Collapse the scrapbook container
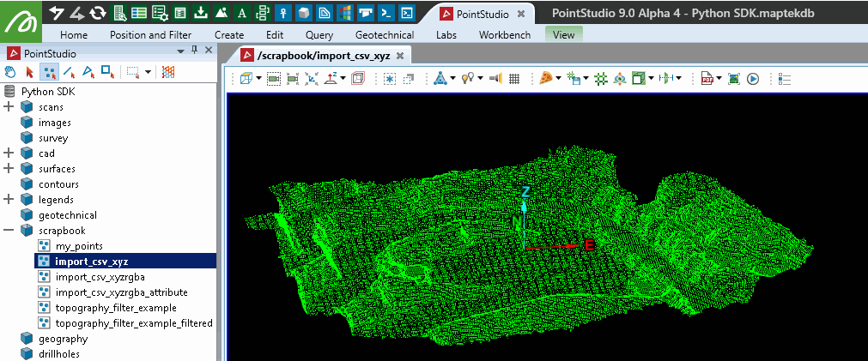The height and width of the screenshot is (361, 868). coord(9,231)
